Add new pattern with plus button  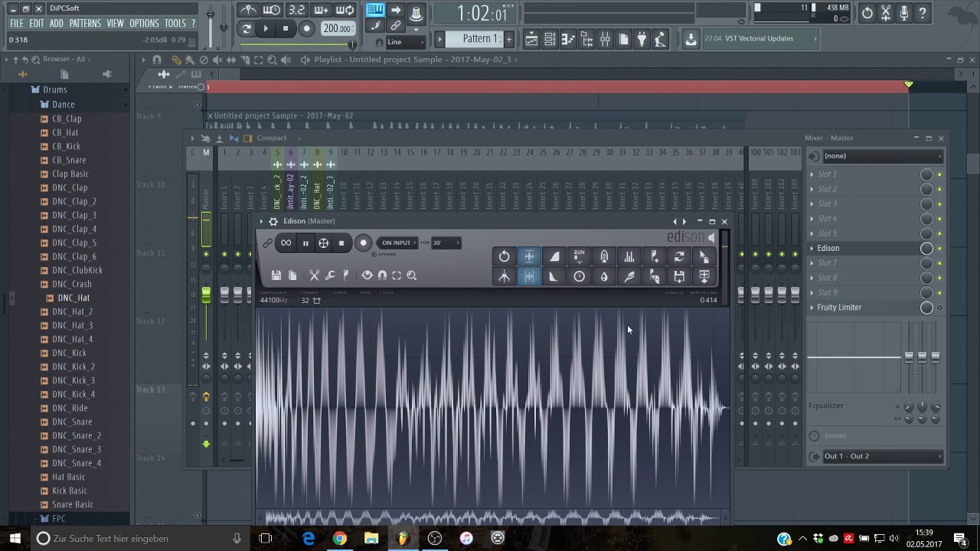[508, 38]
